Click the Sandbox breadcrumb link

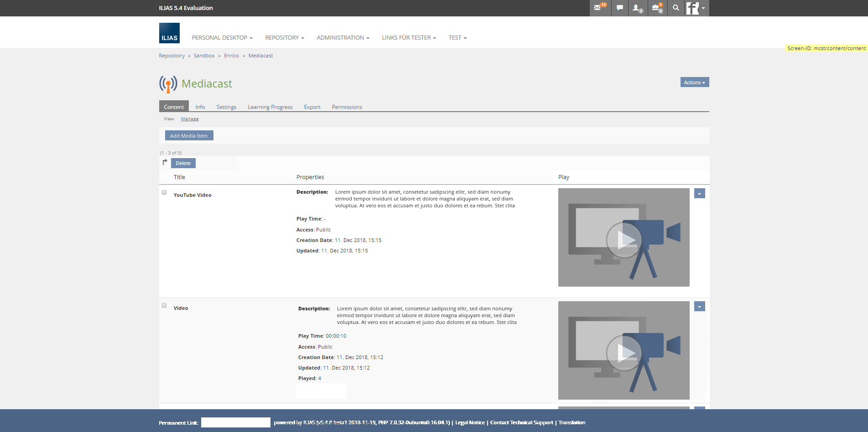coord(204,56)
